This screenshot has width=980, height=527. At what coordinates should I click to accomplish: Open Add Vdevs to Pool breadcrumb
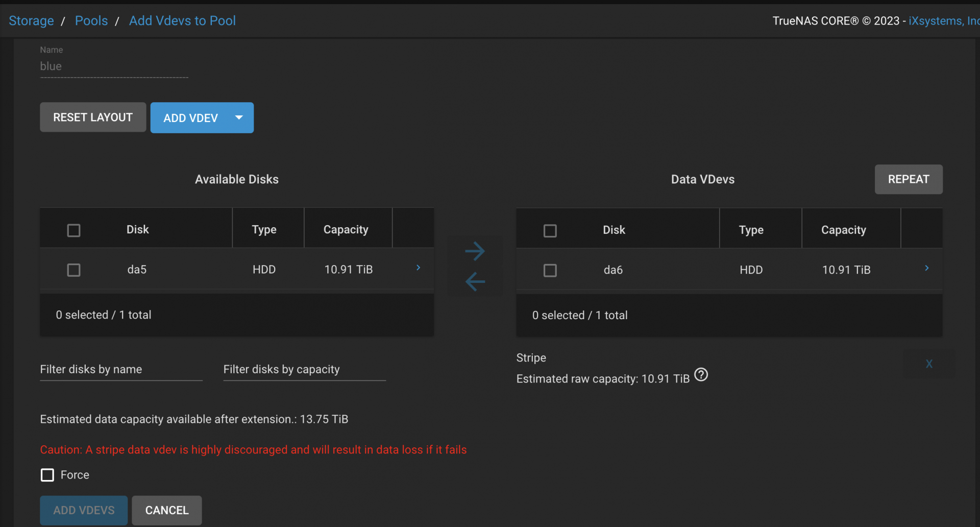click(x=182, y=21)
